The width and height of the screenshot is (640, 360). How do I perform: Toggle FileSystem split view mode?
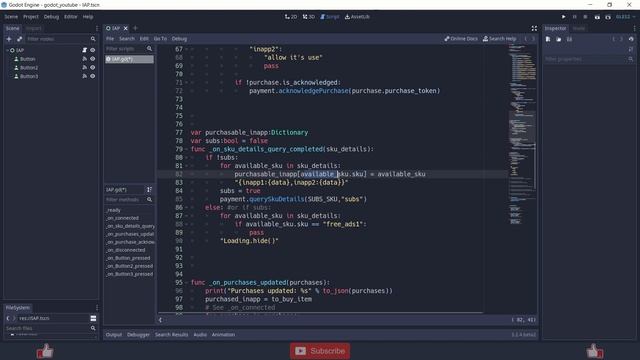[x=93, y=318]
